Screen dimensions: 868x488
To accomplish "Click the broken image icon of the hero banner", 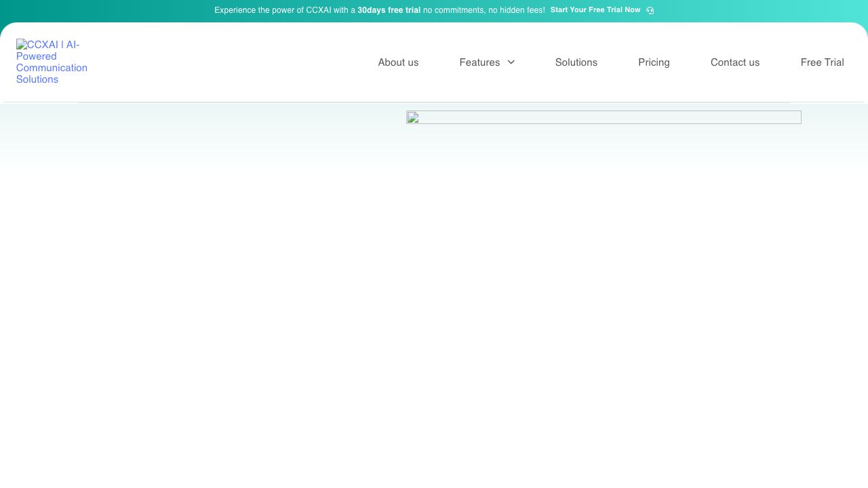I will pyautogui.click(x=412, y=117).
